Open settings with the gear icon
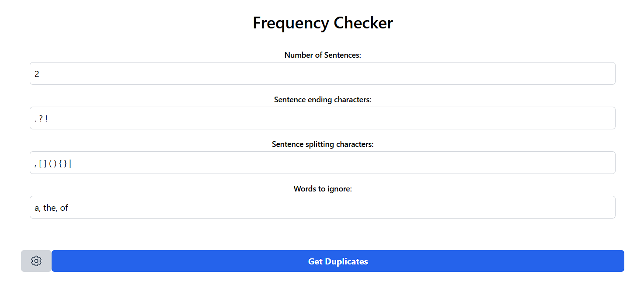 click(36, 261)
